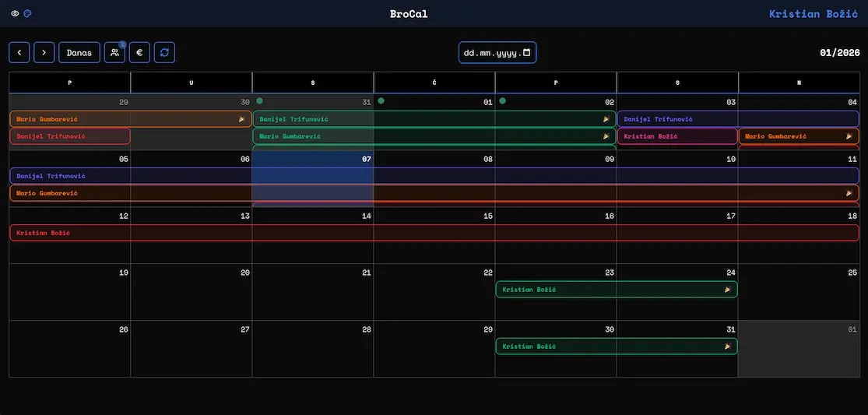Open the date picker calendar icon
Image resolution: width=868 pixels, height=415 pixels.
click(527, 52)
